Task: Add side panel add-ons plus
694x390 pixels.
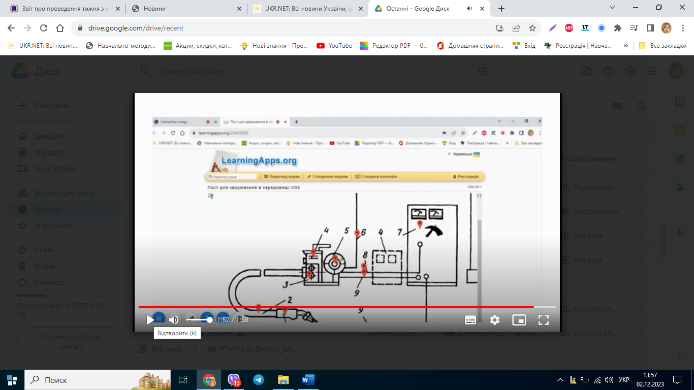Action: coord(680,232)
